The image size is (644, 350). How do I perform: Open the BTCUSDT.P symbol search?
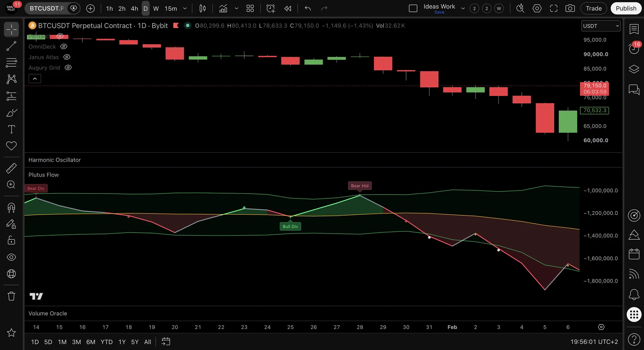pos(47,8)
